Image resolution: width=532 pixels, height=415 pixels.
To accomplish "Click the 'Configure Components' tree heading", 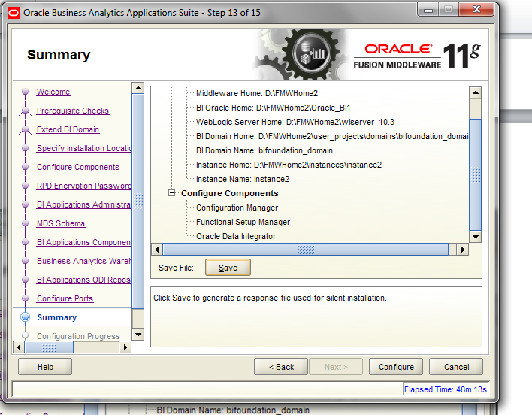I will click(230, 193).
